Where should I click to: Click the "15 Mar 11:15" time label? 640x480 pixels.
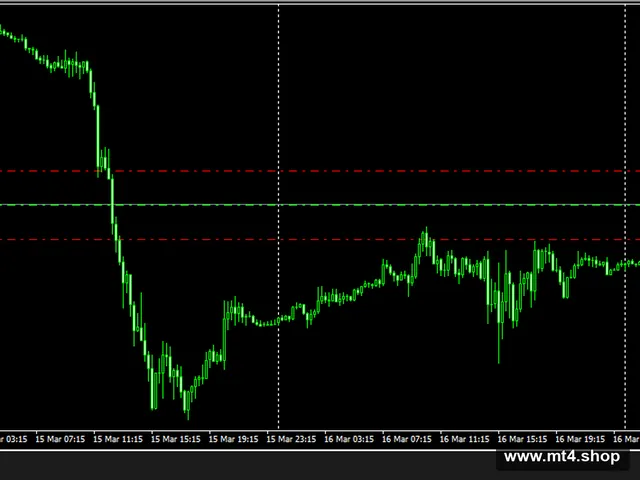tap(118, 439)
